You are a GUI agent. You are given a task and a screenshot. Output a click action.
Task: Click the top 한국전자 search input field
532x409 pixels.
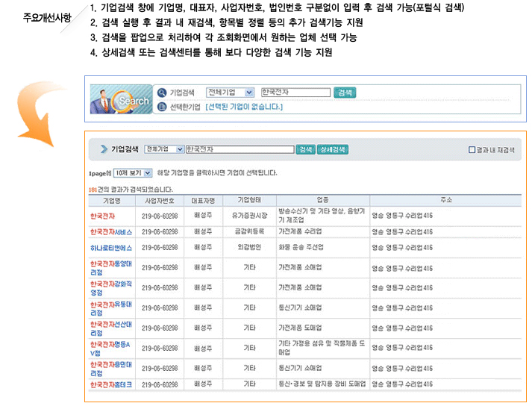point(295,93)
